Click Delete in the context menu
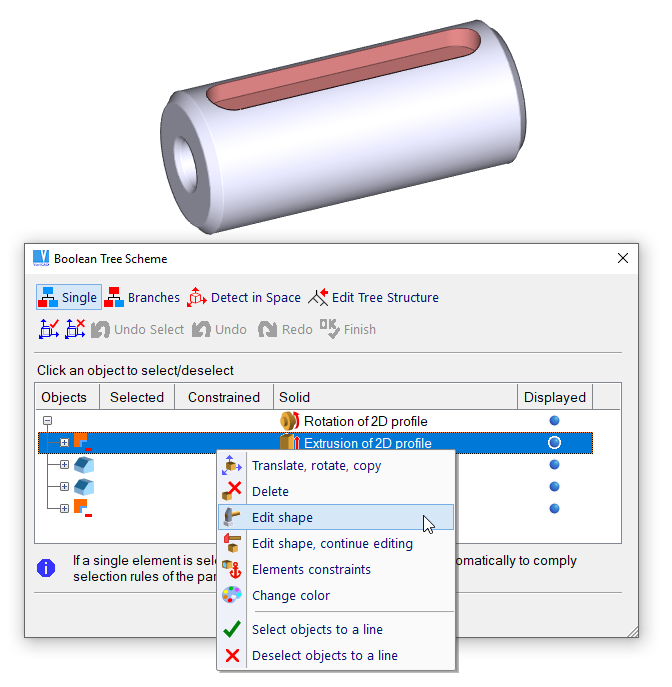Screen dimensions: 672x687 pyautogui.click(x=270, y=491)
